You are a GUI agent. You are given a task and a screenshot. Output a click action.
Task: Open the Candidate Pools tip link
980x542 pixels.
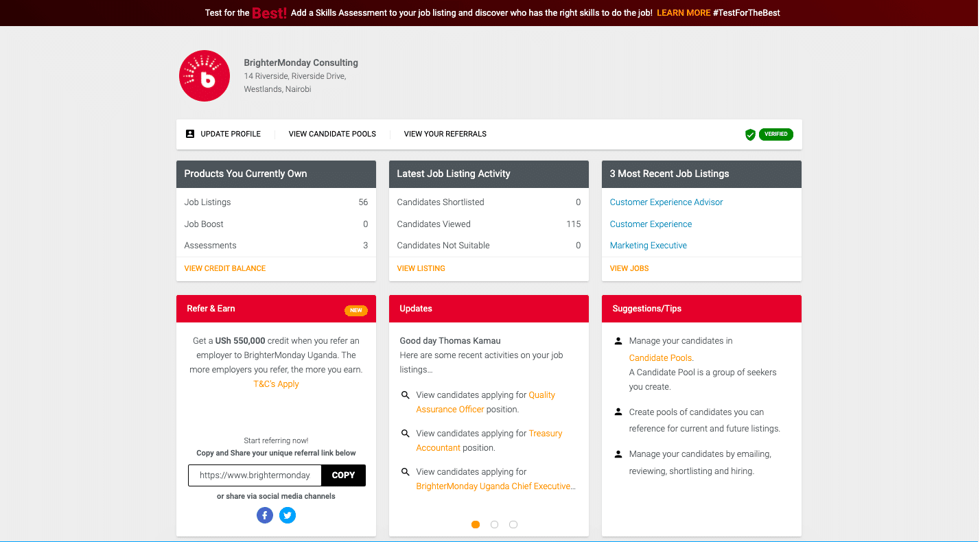[x=661, y=358]
